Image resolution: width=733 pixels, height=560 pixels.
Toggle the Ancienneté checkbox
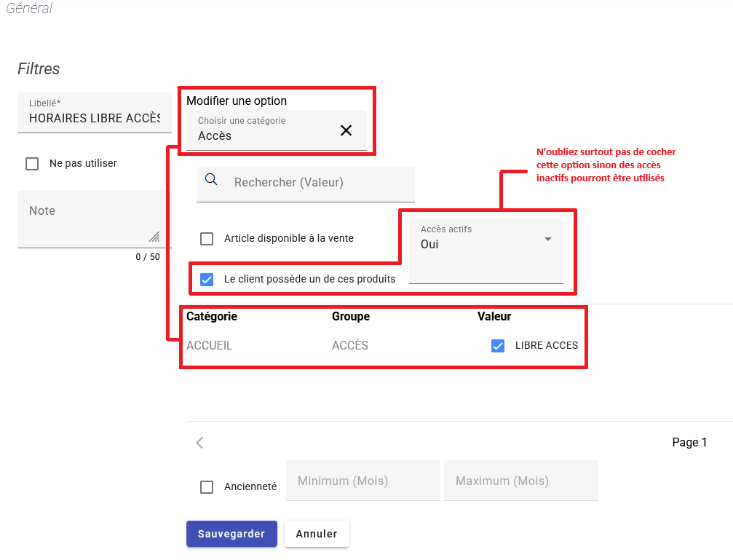click(x=207, y=487)
